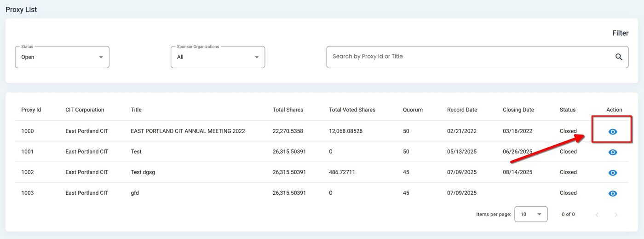Click the Record Date column header

point(462,110)
